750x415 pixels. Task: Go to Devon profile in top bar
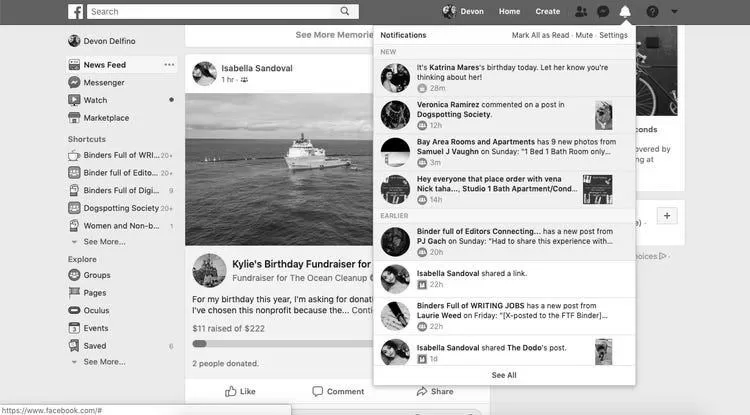(463, 11)
